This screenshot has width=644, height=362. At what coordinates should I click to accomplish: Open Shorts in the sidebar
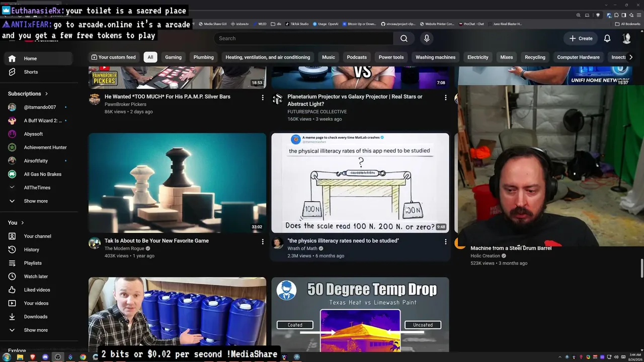point(39,72)
